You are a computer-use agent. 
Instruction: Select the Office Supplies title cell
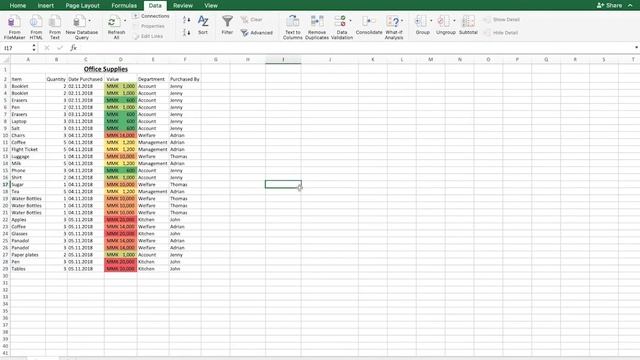[106, 69]
